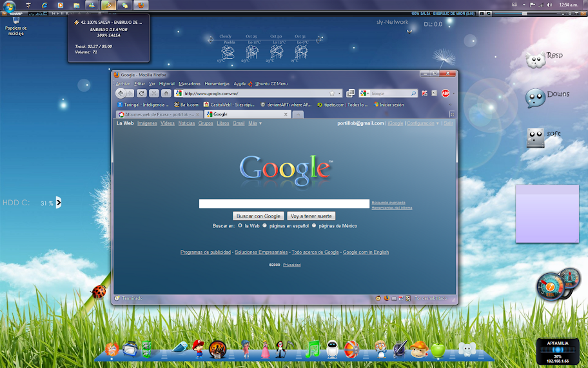Select 'páginas en español' radio button
The image size is (588, 368).
coord(265,226)
